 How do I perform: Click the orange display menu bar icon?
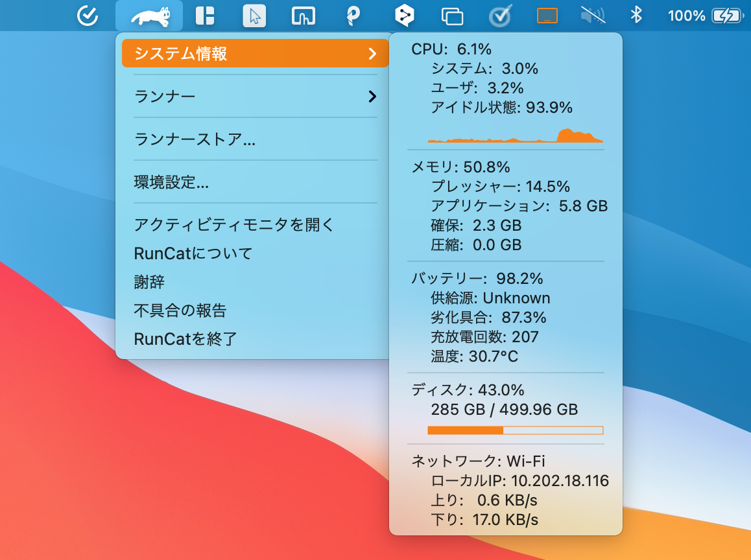tap(547, 16)
